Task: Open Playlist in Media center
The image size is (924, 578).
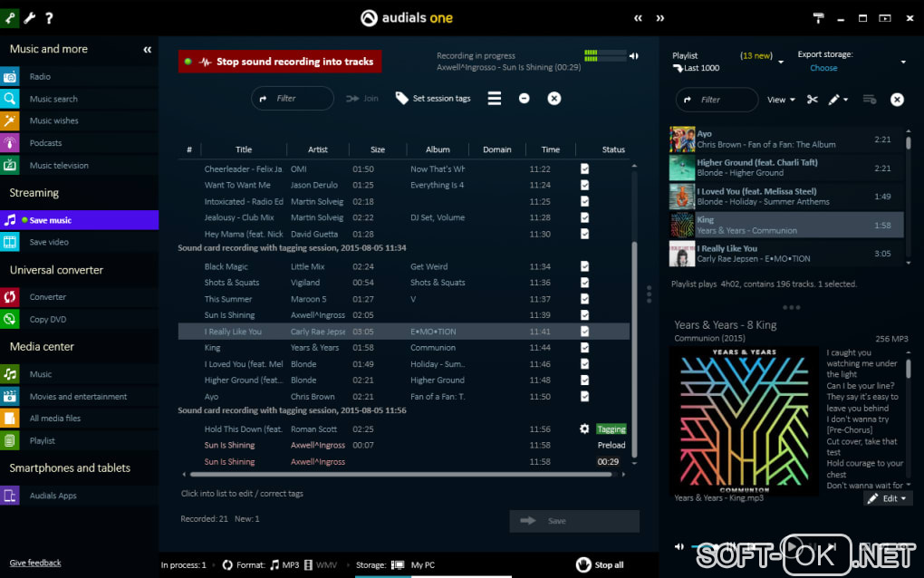Action: pyautogui.click(x=43, y=440)
